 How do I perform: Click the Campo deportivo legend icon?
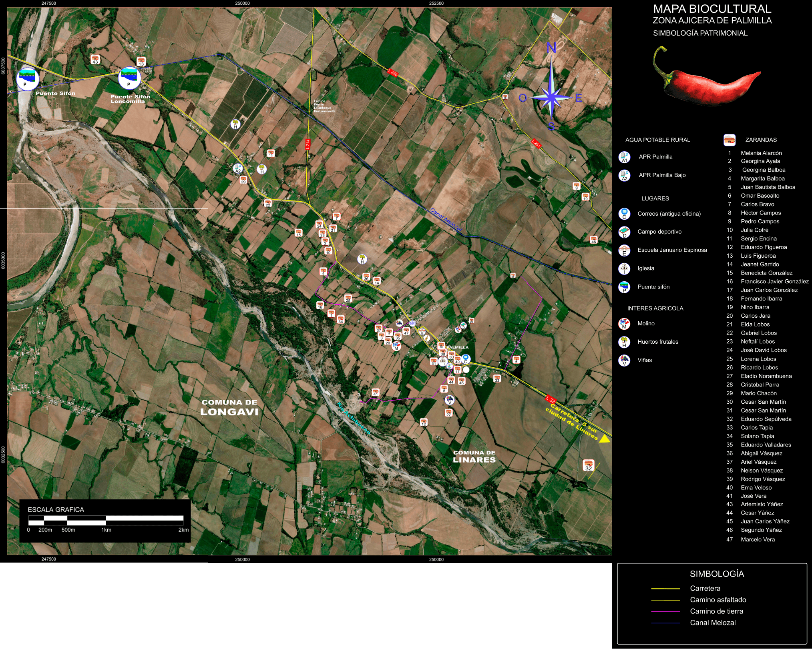click(x=624, y=232)
